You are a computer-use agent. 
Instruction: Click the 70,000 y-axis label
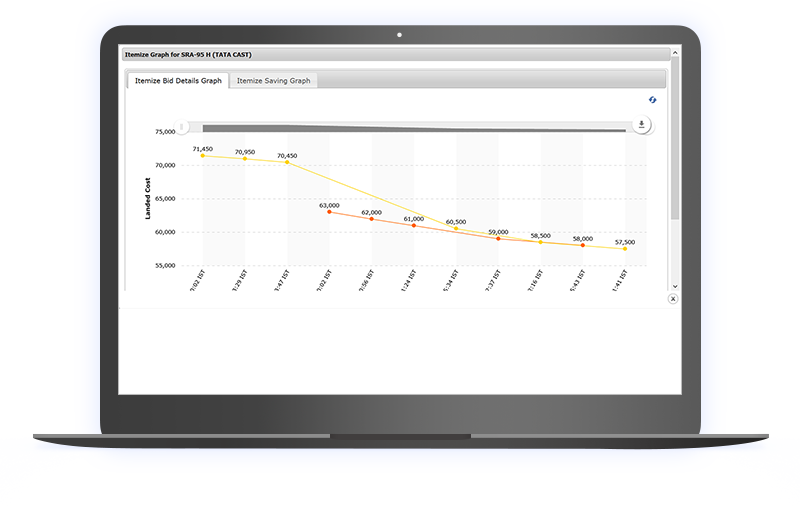[x=165, y=165]
